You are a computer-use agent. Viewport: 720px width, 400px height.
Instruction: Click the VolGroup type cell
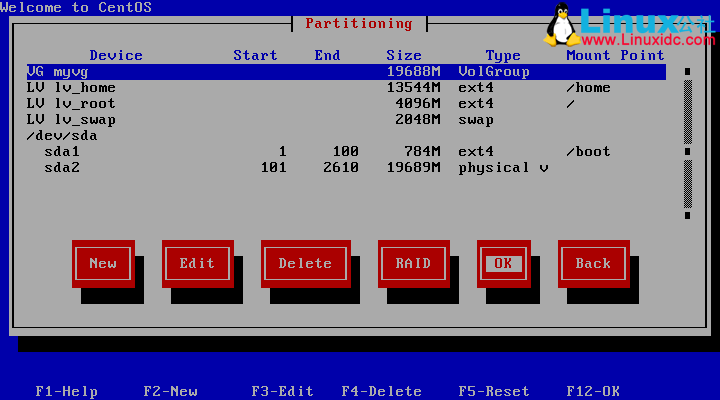[494, 72]
